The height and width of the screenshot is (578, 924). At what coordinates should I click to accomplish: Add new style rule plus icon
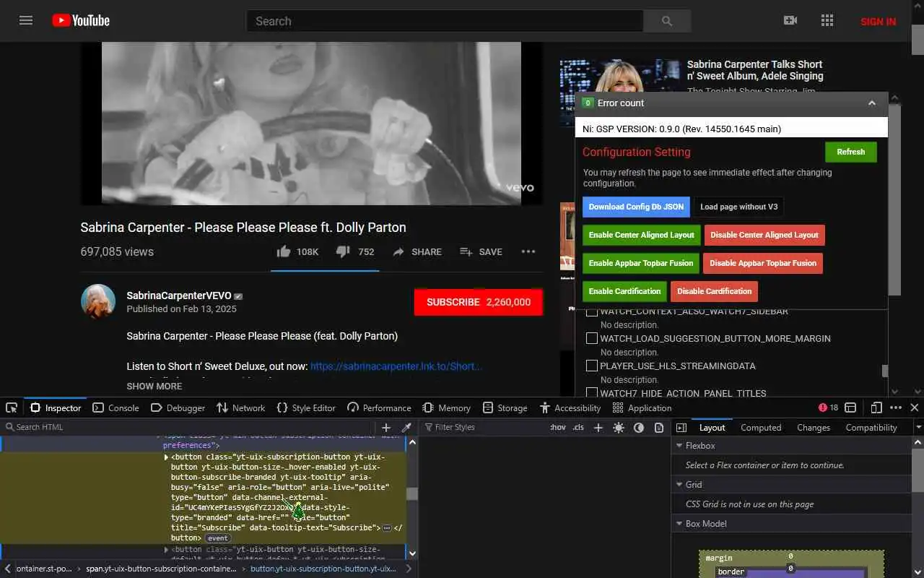point(598,427)
